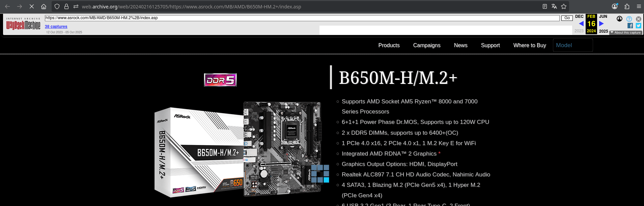The height and width of the screenshot is (206, 644).
Task: View site security lock information
Action: point(66,6)
